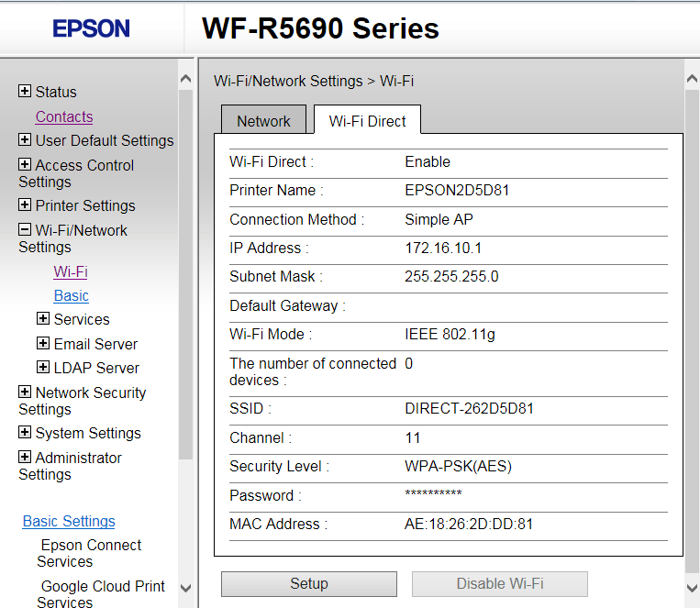
Task: Expand the Printer Settings section
Action: (25, 205)
